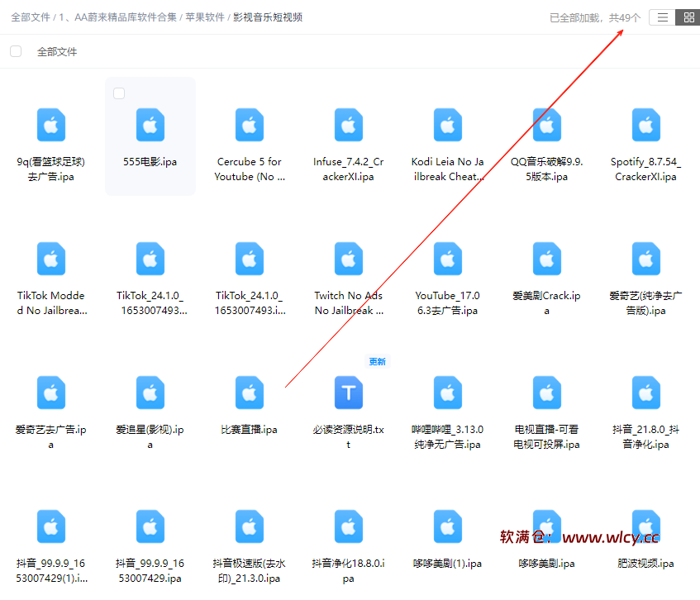Check the box on the 555电影.ipa card

click(x=119, y=93)
